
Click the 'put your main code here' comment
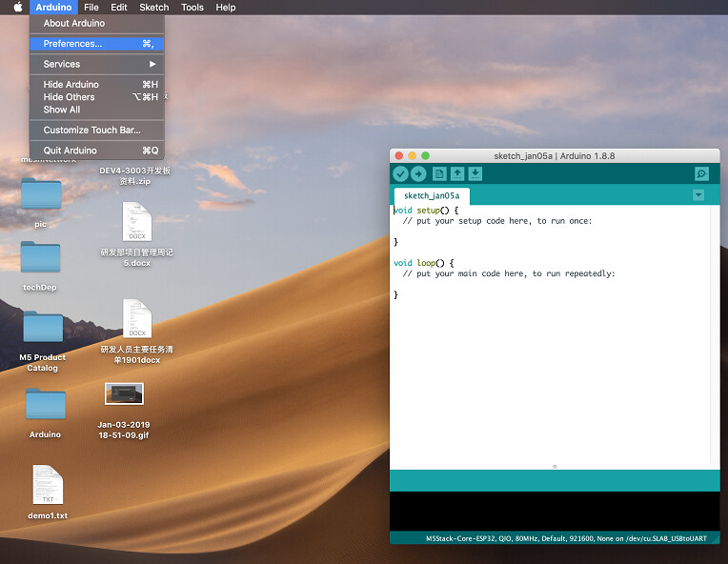point(509,273)
